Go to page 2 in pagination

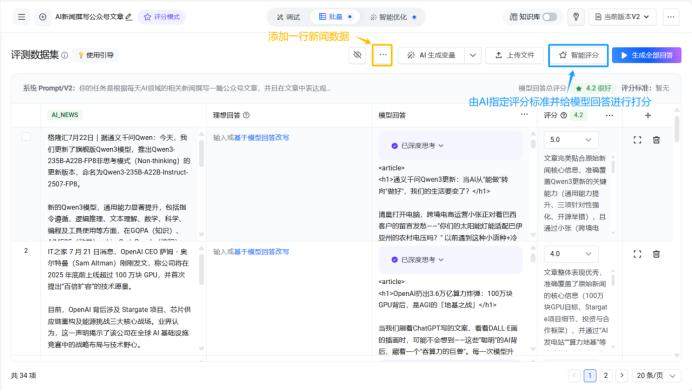click(x=606, y=375)
